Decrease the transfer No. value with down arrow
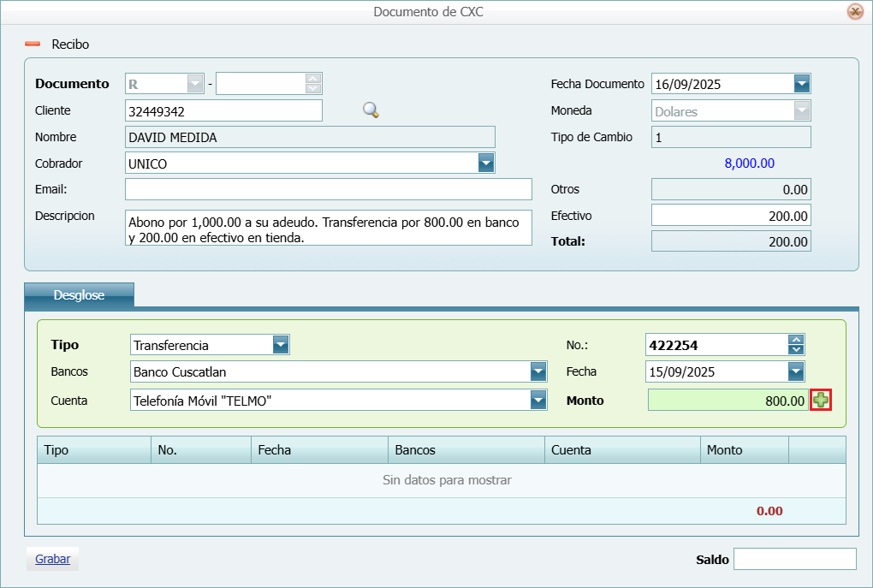Viewport: 873px width, 588px height. point(796,349)
